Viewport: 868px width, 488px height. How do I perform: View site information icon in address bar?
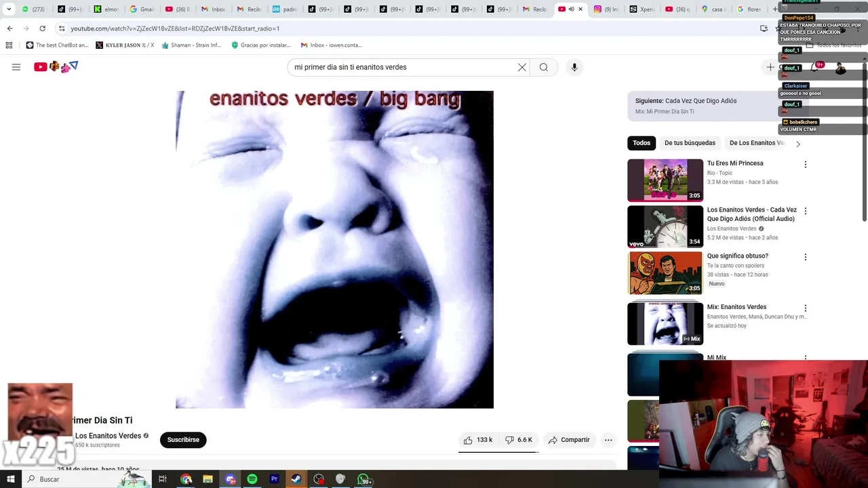62,28
